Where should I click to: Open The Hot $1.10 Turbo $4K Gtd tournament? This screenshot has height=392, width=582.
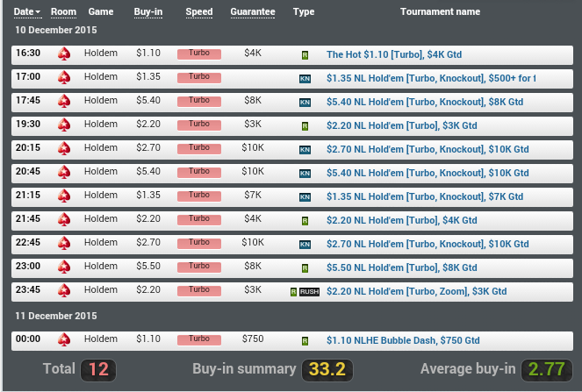pos(394,54)
